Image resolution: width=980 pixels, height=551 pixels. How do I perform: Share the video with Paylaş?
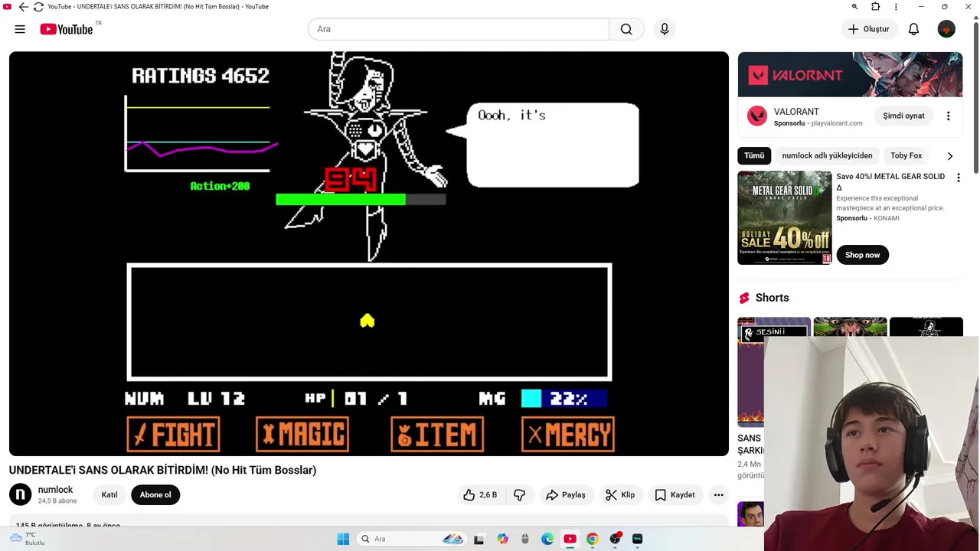point(565,495)
